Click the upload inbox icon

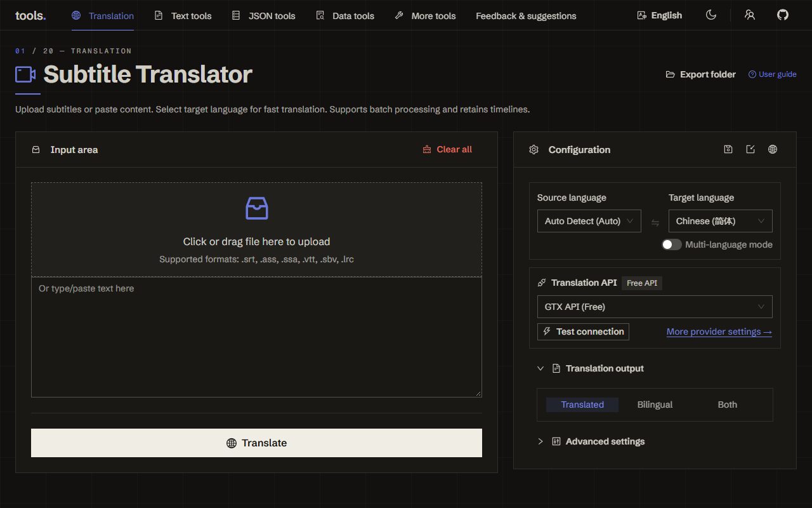[257, 208]
